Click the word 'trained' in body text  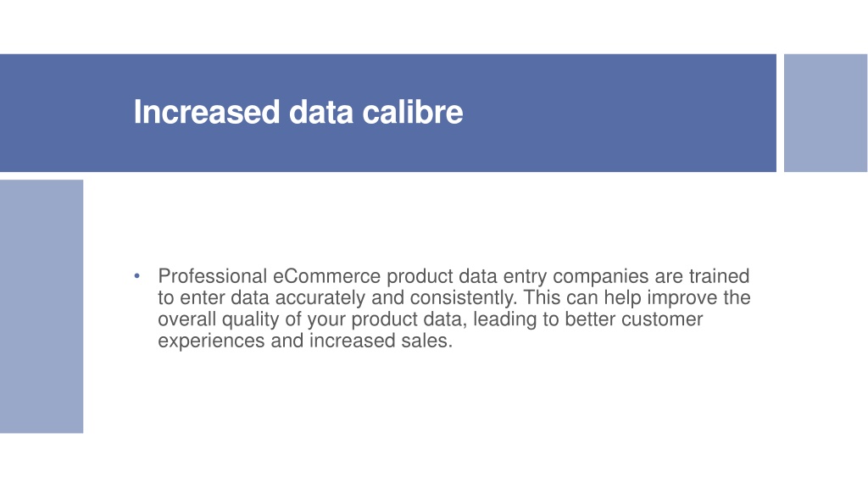[x=719, y=276]
